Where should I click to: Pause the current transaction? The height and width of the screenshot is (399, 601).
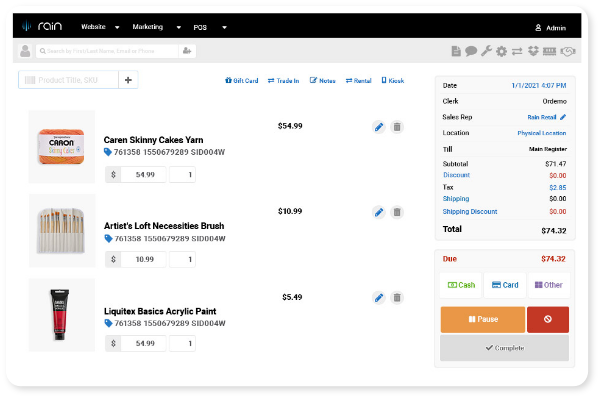point(483,319)
